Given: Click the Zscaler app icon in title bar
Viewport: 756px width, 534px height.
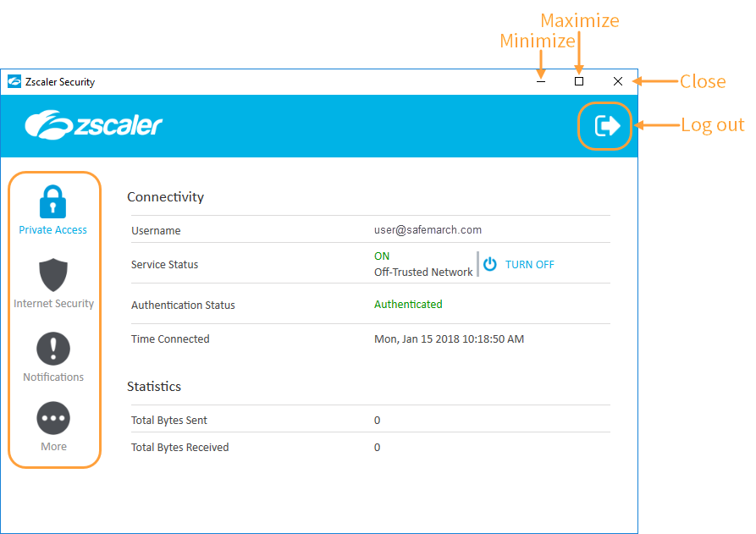Looking at the screenshot, I should 14,82.
